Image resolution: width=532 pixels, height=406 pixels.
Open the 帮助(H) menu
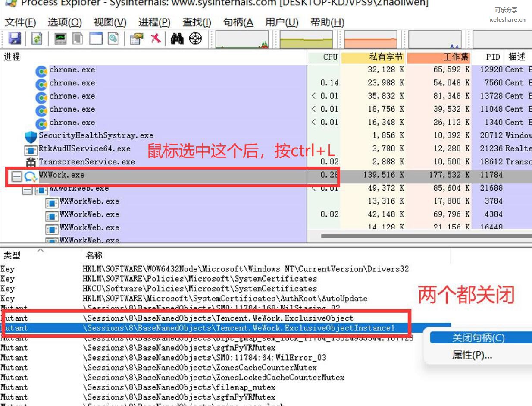tap(327, 22)
